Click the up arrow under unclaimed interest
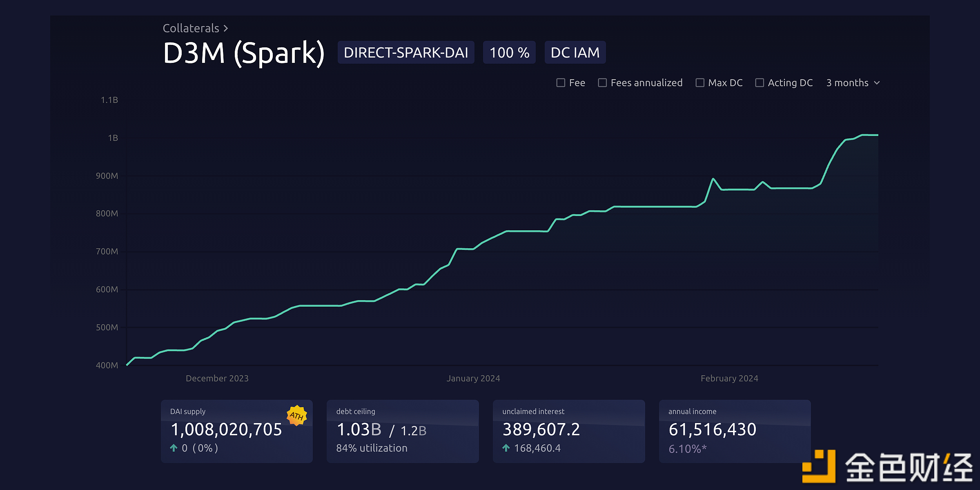The image size is (980, 490). (x=506, y=448)
